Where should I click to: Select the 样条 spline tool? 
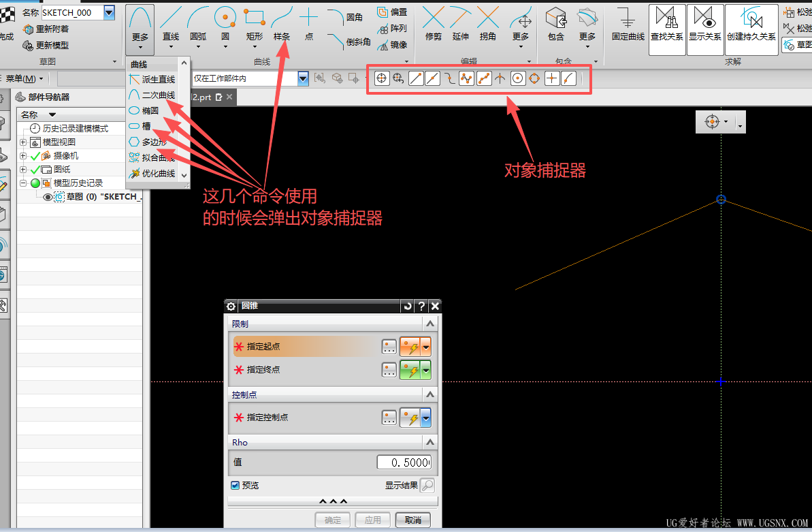click(x=282, y=23)
